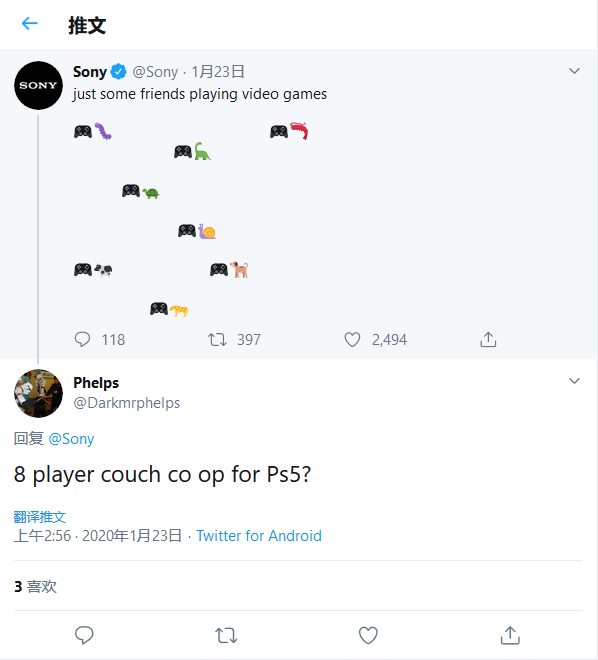This screenshot has width=598, height=660.
Task: Go back using the blue arrow
Action: pos(29,24)
